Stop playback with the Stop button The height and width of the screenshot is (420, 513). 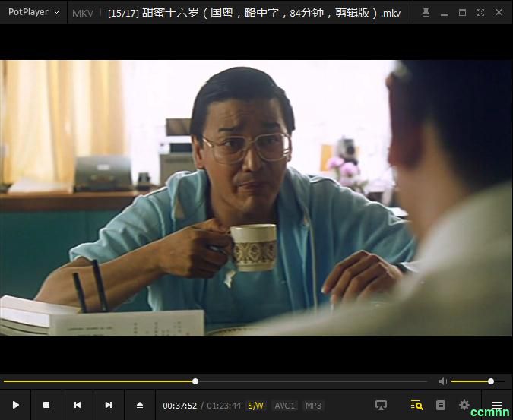(46, 405)
